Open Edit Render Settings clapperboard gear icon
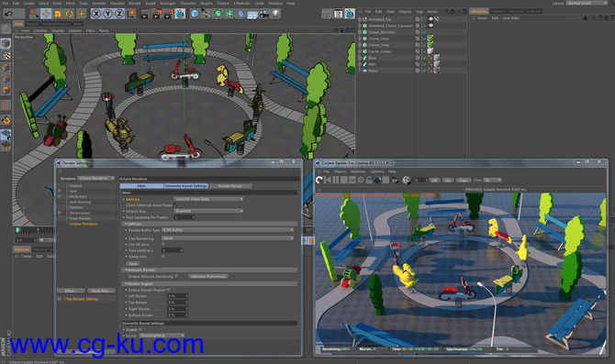The height and width of the screenshot is (364, 615). pyautogui.click(x=168, y=14)
